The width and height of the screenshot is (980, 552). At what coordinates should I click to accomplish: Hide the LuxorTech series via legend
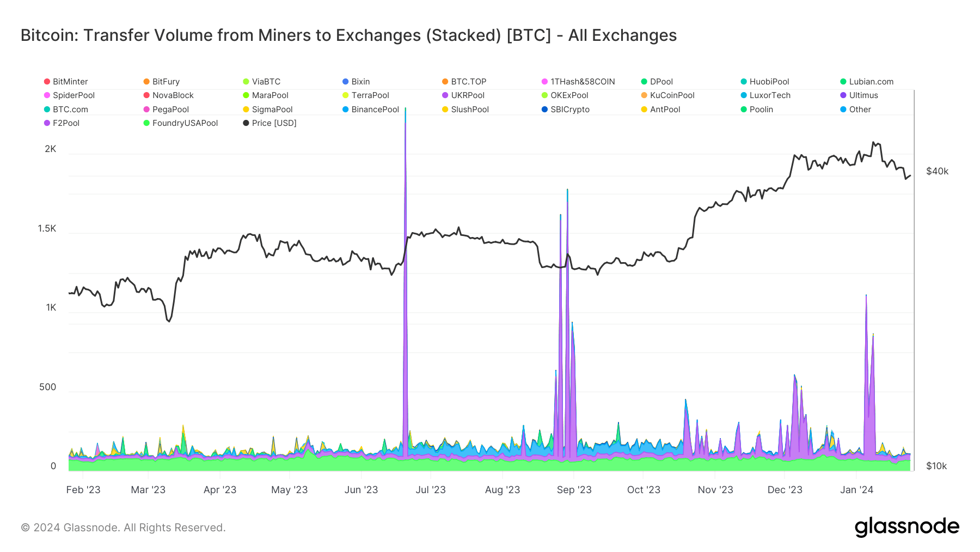click(765, 95)
